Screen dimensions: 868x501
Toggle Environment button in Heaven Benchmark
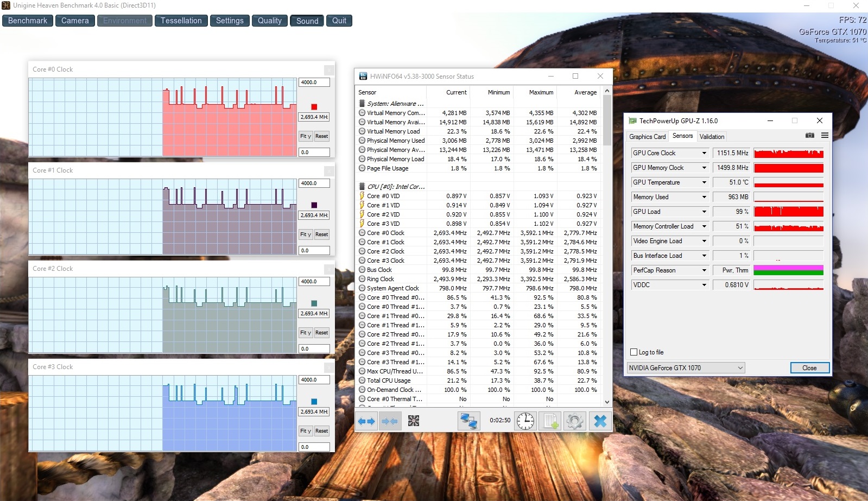tap(125, 21)
